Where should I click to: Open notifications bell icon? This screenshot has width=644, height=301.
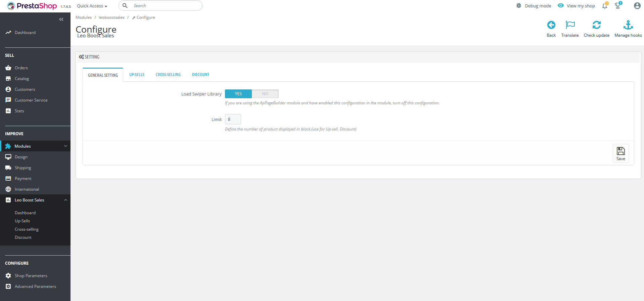click(x=605, y=6)
